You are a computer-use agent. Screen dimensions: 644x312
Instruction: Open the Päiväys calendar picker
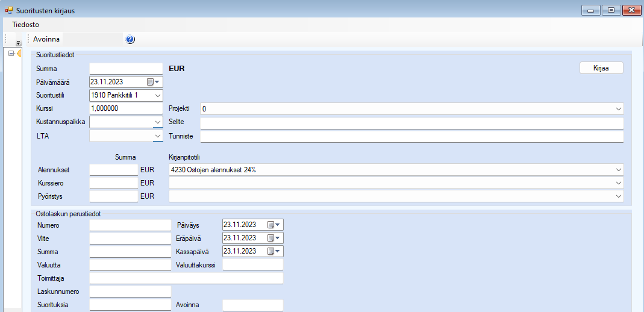pyautogui.click(x=274, y=225)
